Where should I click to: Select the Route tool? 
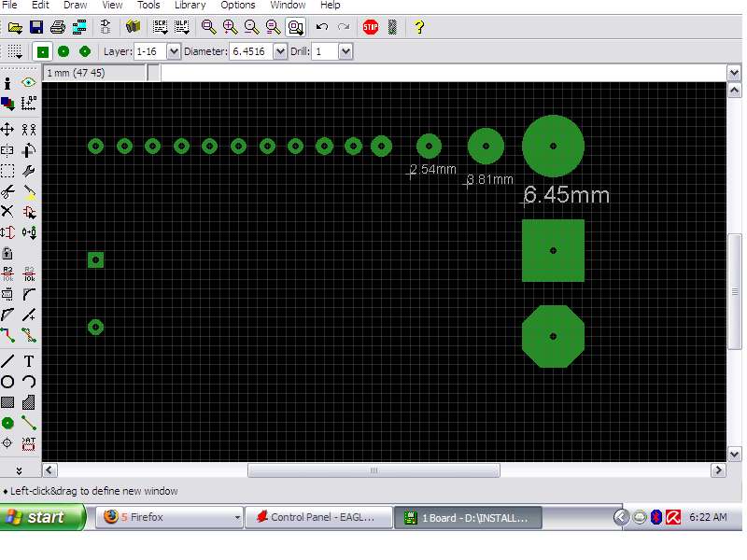click(7, 335)
